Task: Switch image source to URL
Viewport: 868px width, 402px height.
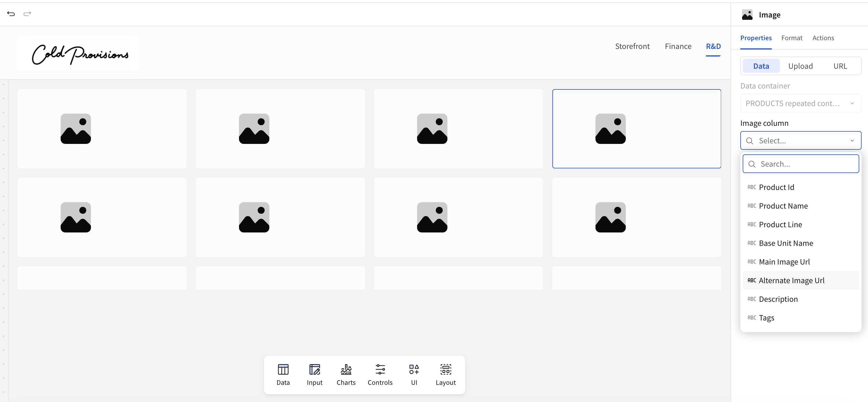Action: tap(840, 66)
